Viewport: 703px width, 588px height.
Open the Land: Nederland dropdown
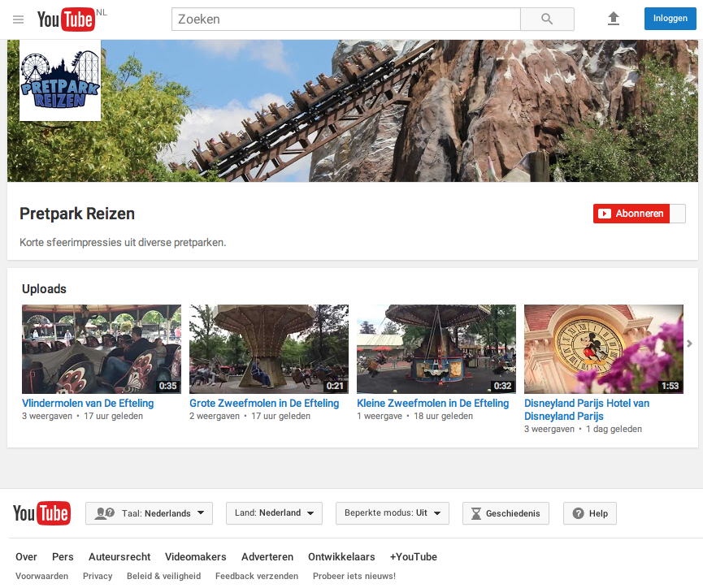pos(274,513)
